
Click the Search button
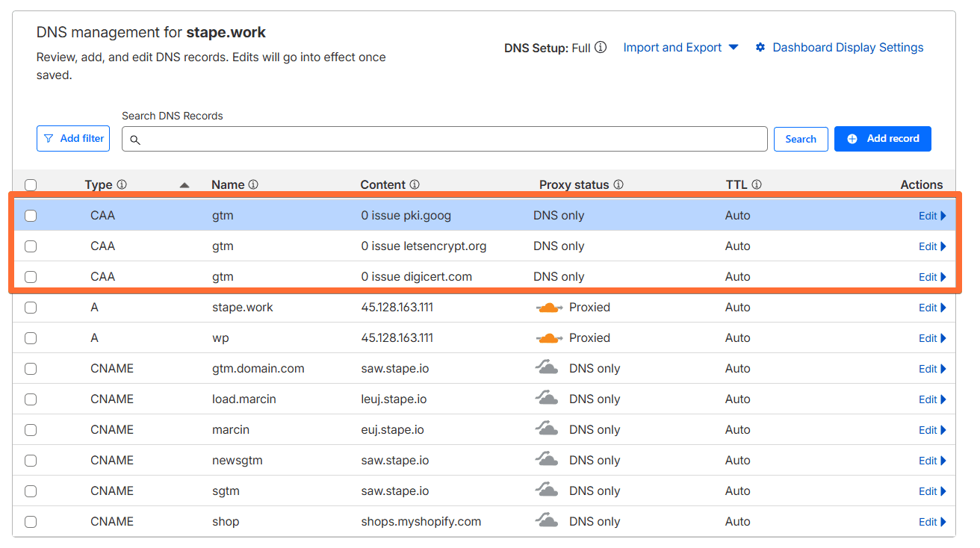point(801,139)
